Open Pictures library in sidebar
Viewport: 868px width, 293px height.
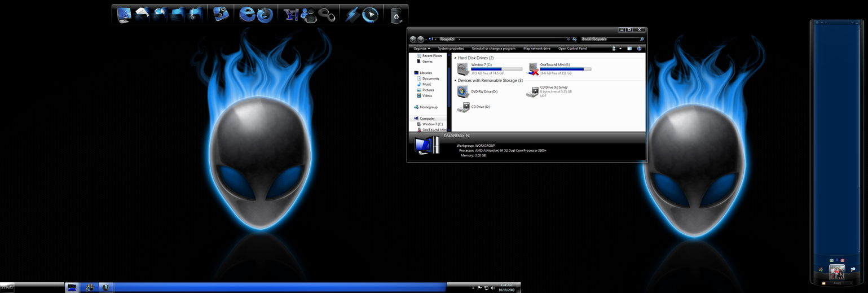tap(425, 90)
